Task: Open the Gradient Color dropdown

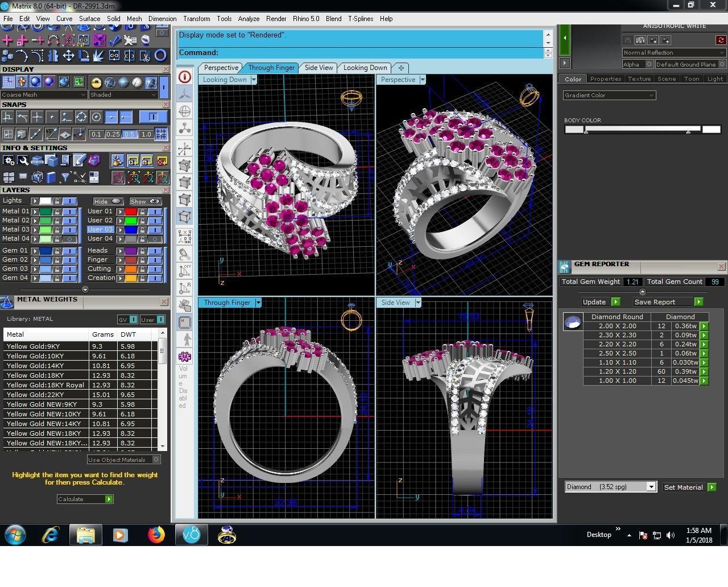Action: point(609,96)
